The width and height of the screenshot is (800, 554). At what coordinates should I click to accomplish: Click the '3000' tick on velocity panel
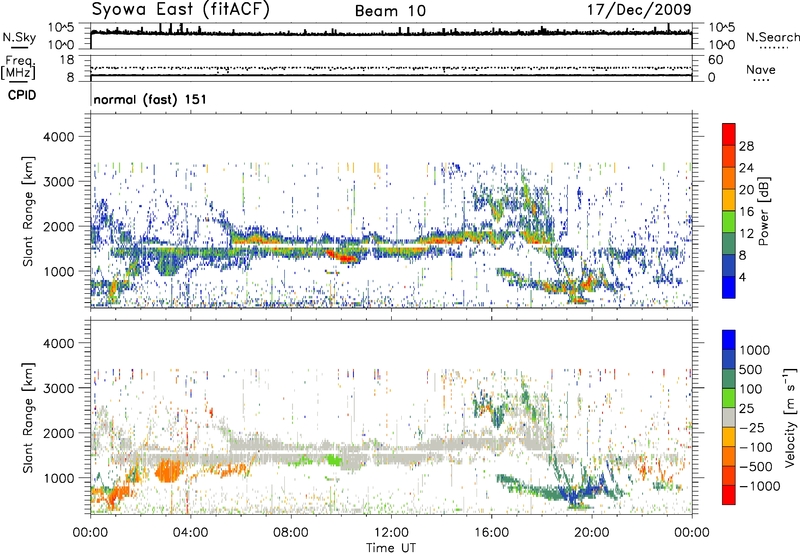[59, 388]
